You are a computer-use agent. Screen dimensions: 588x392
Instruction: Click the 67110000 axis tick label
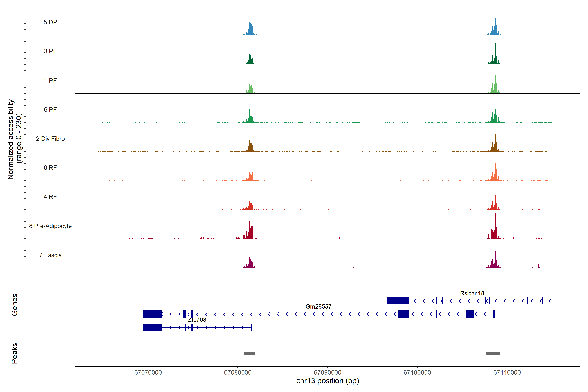(x=507, y=372)
